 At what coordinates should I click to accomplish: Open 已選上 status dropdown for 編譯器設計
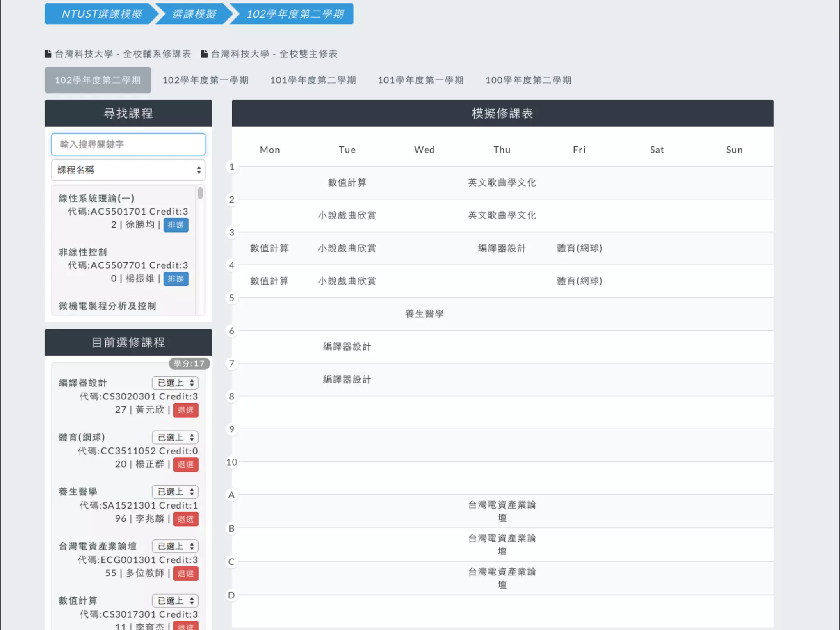[x=175, y=383]
